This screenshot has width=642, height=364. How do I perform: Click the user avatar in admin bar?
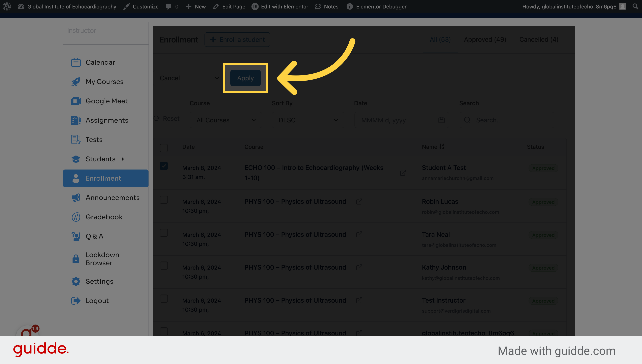coord(623,6)
